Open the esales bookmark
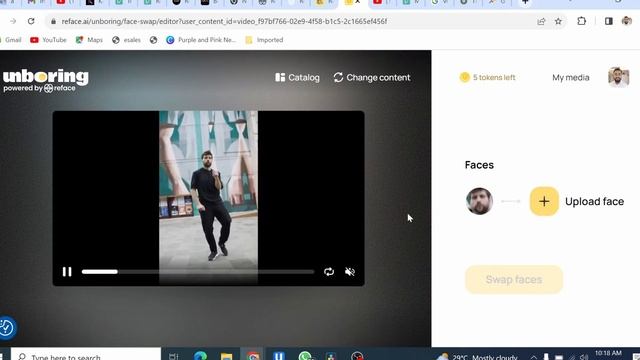 pos(127,40)
